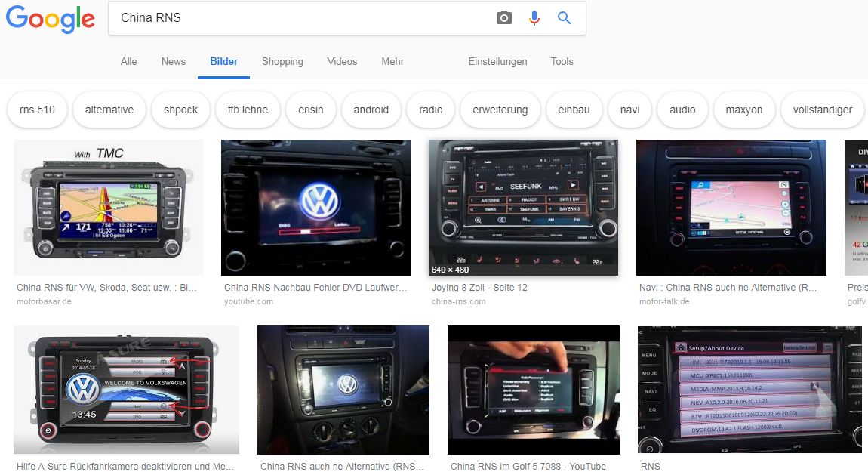Click the blue search magnifier icon
The image size is (868, 472).
pos(564,18)
